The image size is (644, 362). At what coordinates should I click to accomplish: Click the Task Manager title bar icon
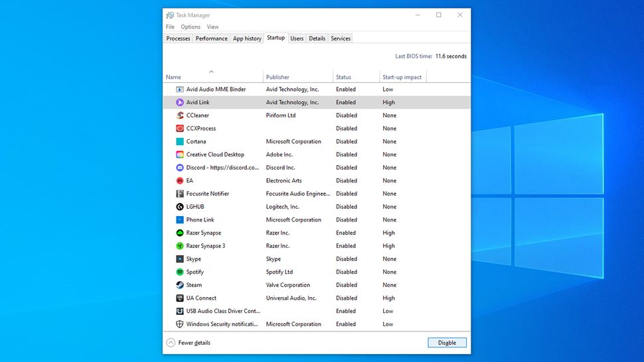(169, 15)
